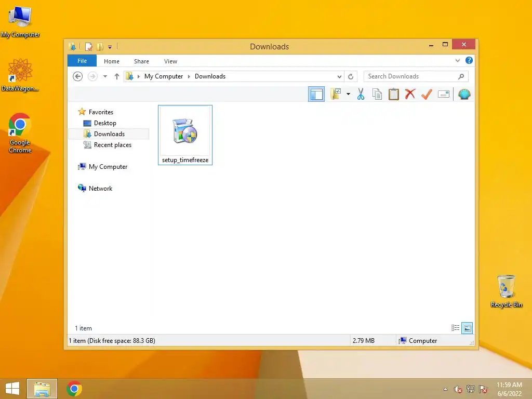Select Favorites in the navigation pane
532x399 pixels.
pos(101,112)
